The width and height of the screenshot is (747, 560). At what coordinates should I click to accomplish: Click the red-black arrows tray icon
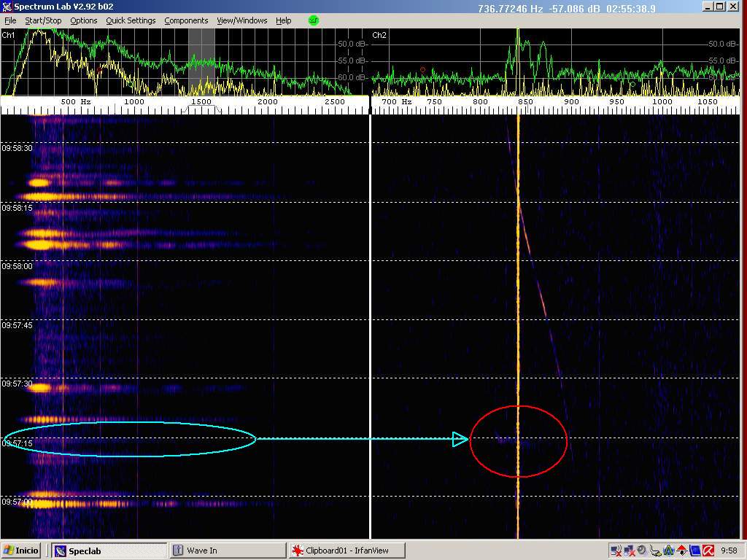click(x=681, y=551)
